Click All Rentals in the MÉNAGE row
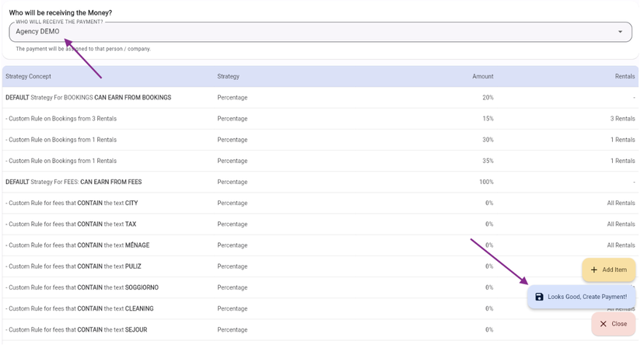Viewport: 644px width, 348px height. [621, 245]
